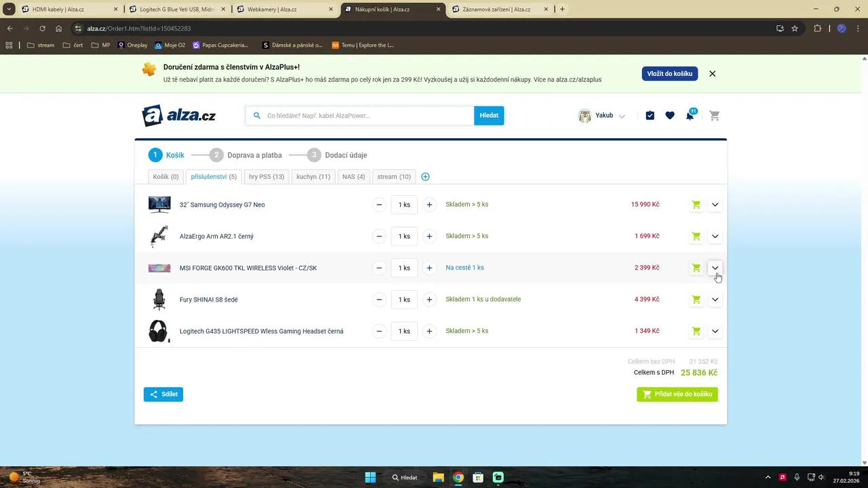Decrease quantity of Fury SHINAI S8

pyautogui.click(x=379, y=300)
